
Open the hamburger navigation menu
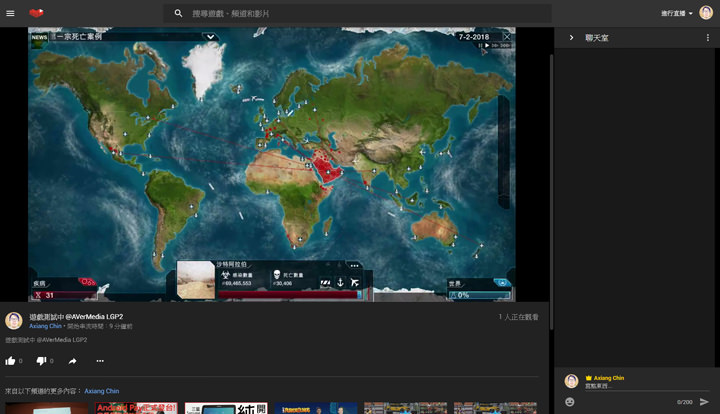[x=10, y=13]
